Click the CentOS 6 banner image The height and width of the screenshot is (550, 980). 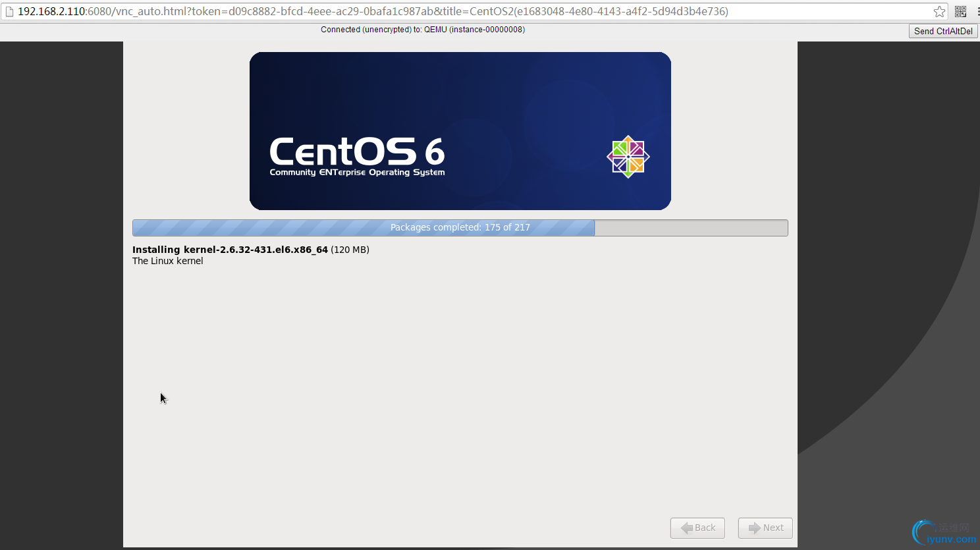tap(460, 131)
